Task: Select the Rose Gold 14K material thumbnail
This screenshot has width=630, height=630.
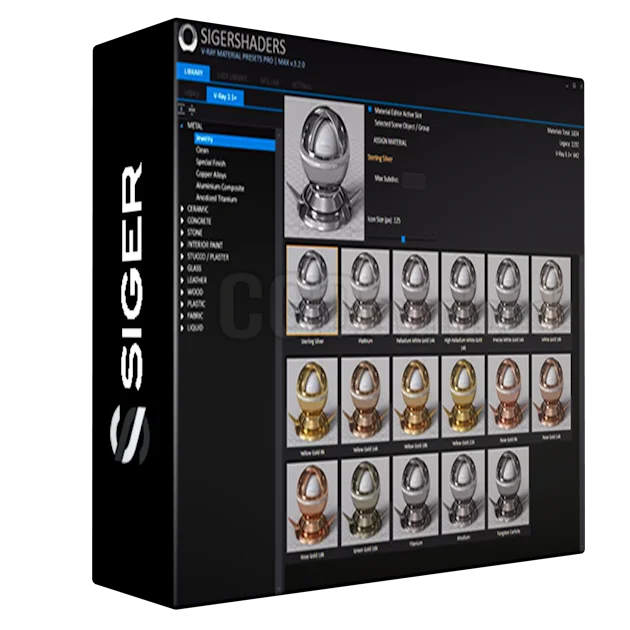Action: pyautogui.click(x=551, y=393)
